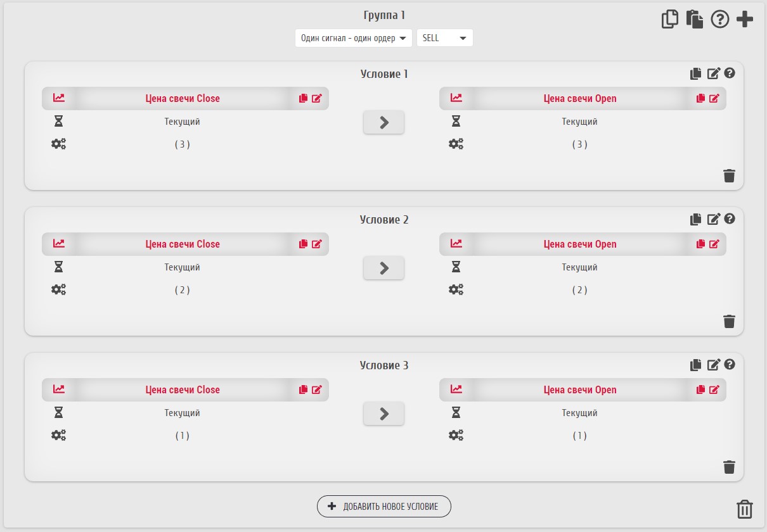
Task: Click 'Добавить новое условие' button
Action: point(383,507)
